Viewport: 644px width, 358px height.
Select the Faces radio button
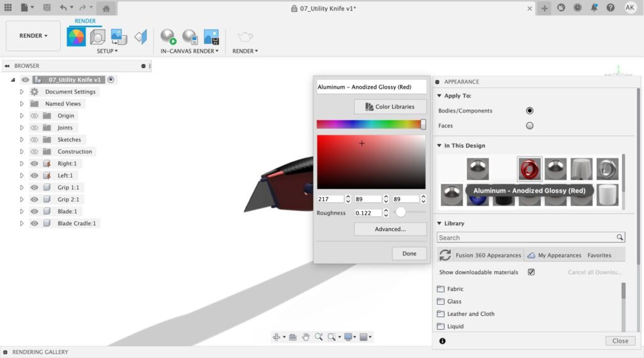[x=530, y=126]
